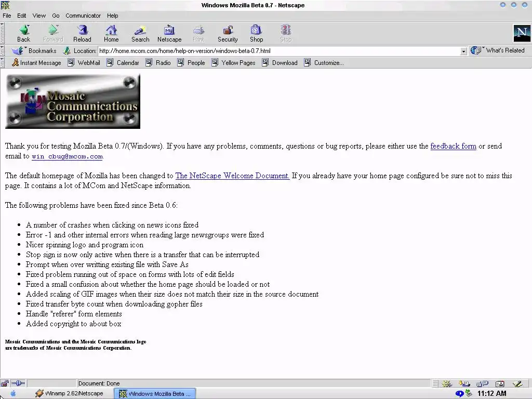Open Calendar from the personal toolbar

pos(123,63)
